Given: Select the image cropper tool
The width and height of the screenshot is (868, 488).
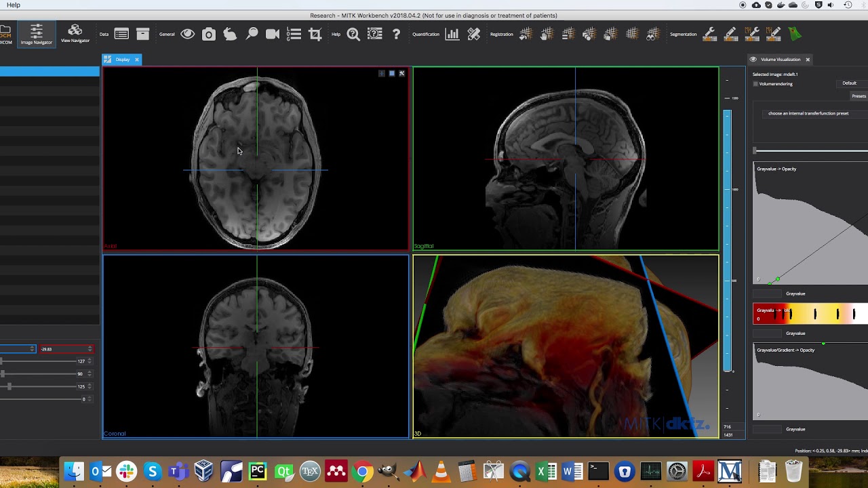Looking at the screenshot, I should pos(315,34).
